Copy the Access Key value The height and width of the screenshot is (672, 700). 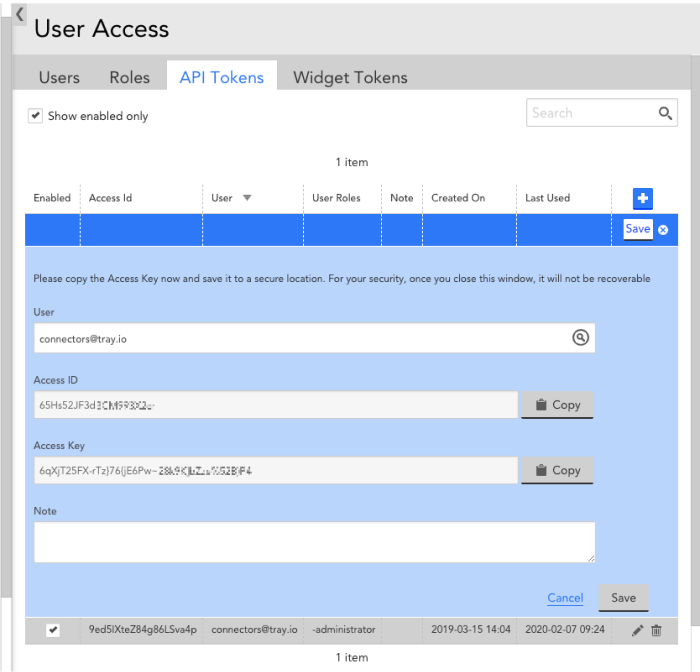point(557,470)
